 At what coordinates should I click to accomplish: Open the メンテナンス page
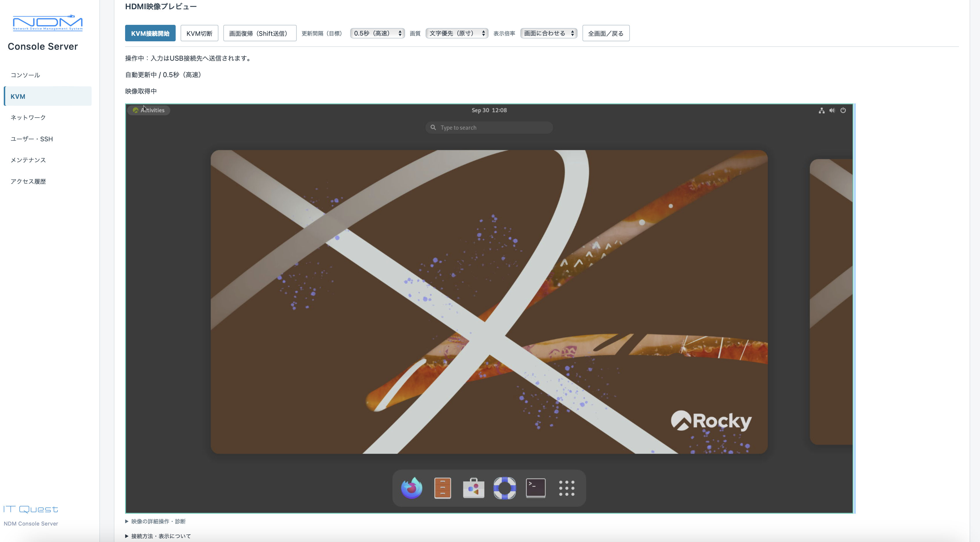click(x=48, y=160)
